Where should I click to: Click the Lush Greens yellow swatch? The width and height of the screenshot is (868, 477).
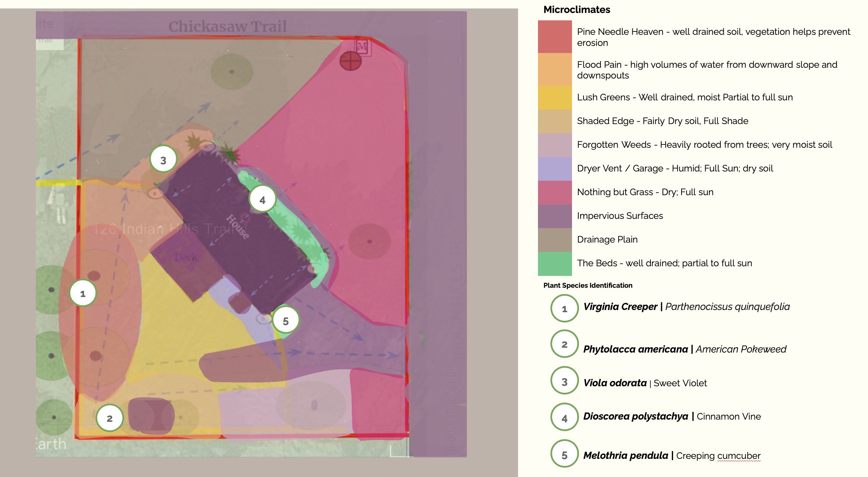click(555, 97)
